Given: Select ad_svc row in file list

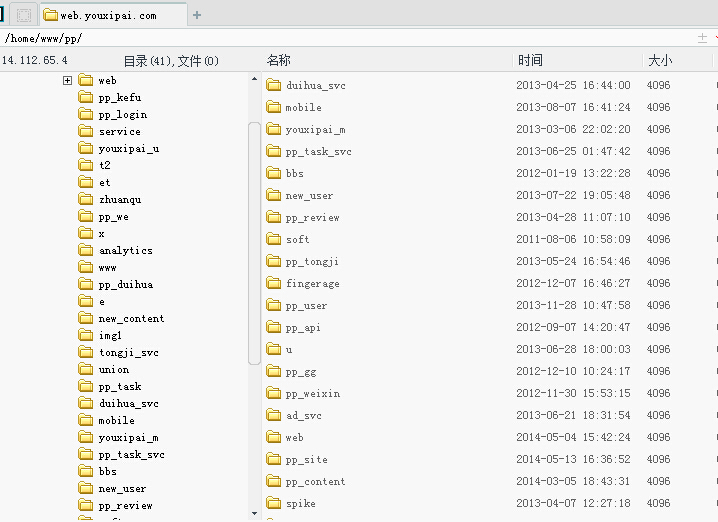Looking at the screenshot, I should tap(488, 415).
